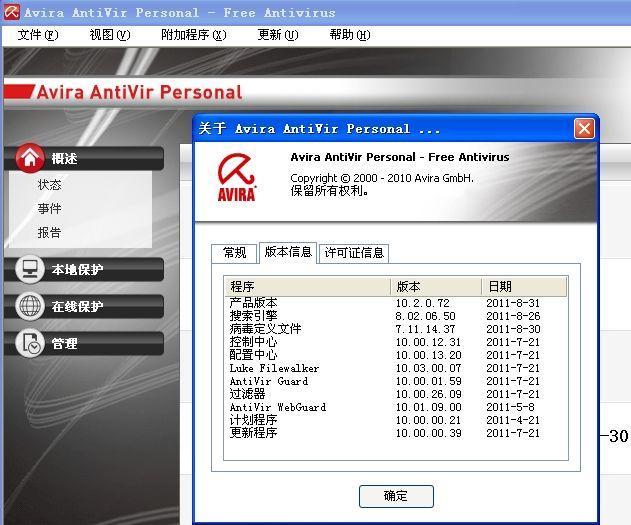This screenshot has width=631, height=525.
Task: Click the Avira umbrella logo in dialog
Action: click(x=237, y=175)
